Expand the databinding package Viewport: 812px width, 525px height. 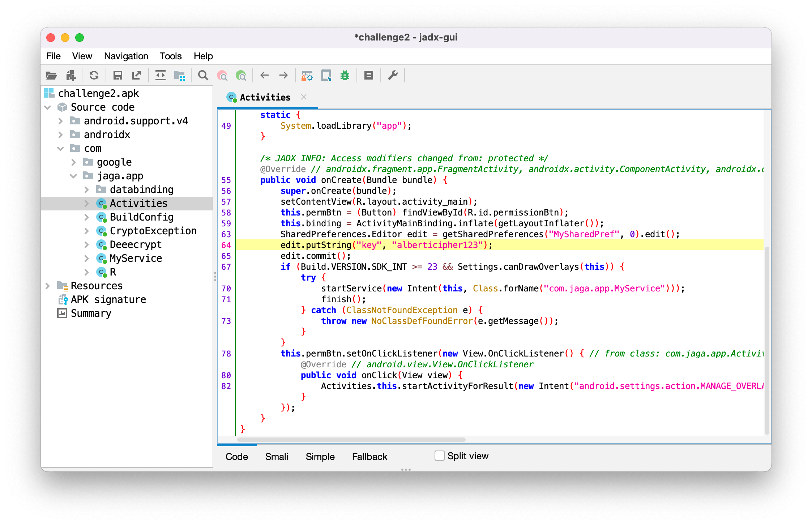click(x=86, y=190)
